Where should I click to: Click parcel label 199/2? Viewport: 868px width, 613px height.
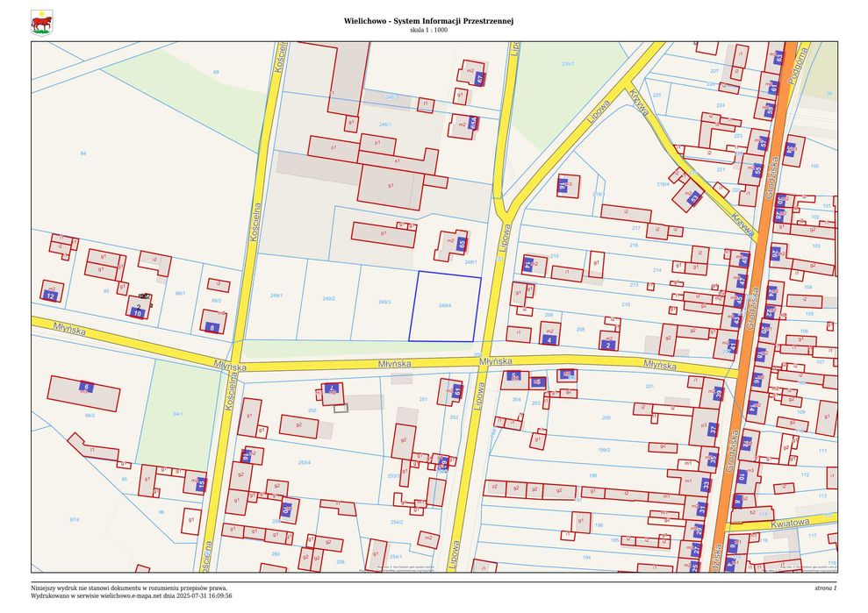[604, 451]
